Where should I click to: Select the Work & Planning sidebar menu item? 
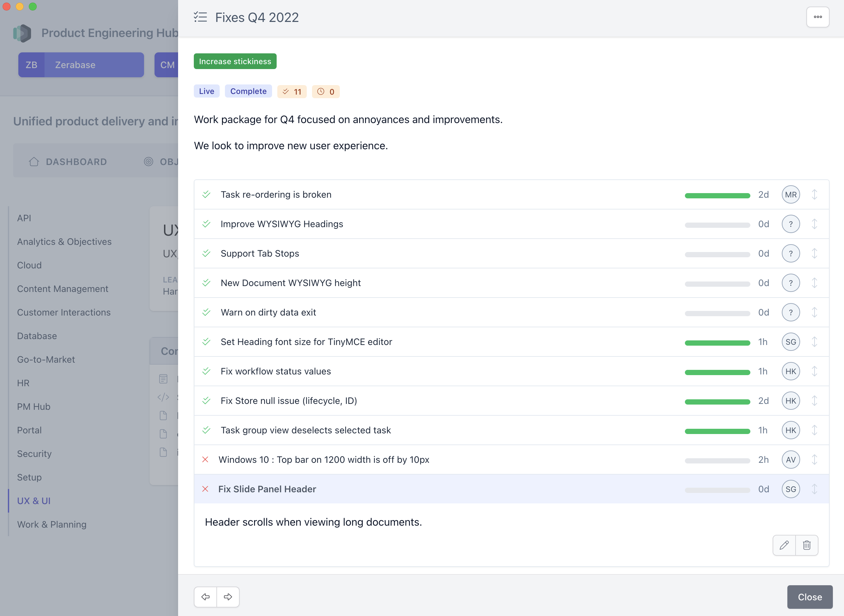coord(52,524)
